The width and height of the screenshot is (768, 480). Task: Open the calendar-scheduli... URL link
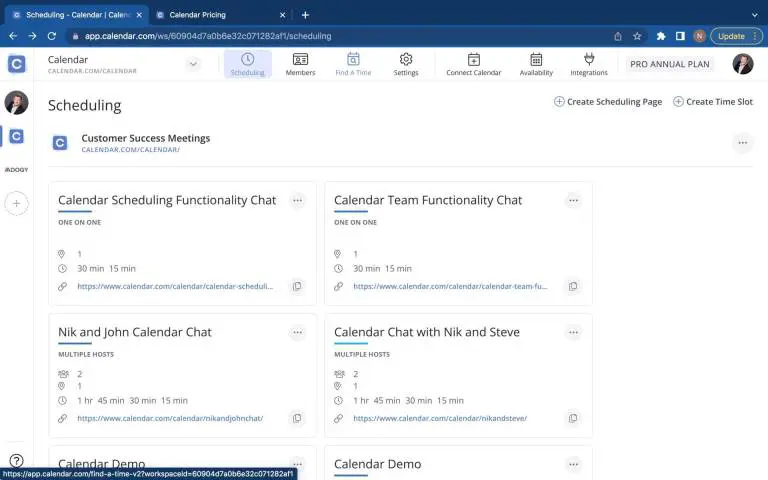coord(175,286)
